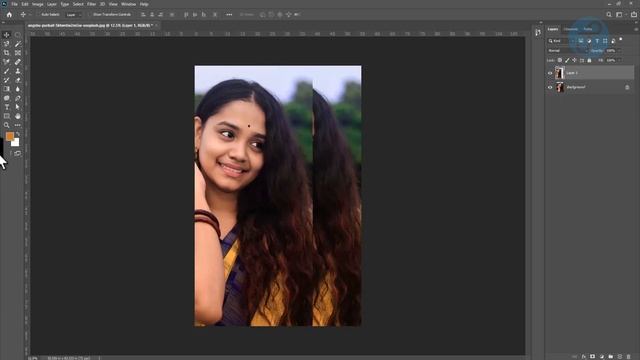
Task: Select the Zoom tool
Action: pos(7,125)
